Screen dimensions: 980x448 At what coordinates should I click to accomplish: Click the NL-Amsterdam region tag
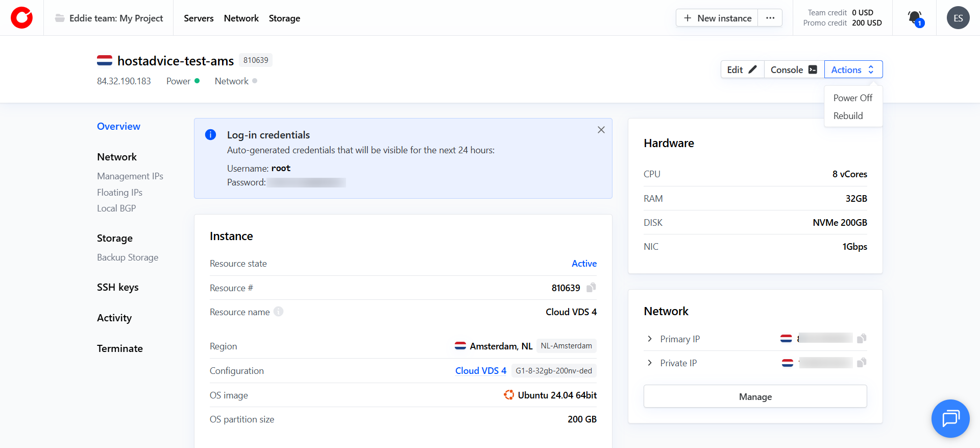pyautogui.click(x=567, y=346)
